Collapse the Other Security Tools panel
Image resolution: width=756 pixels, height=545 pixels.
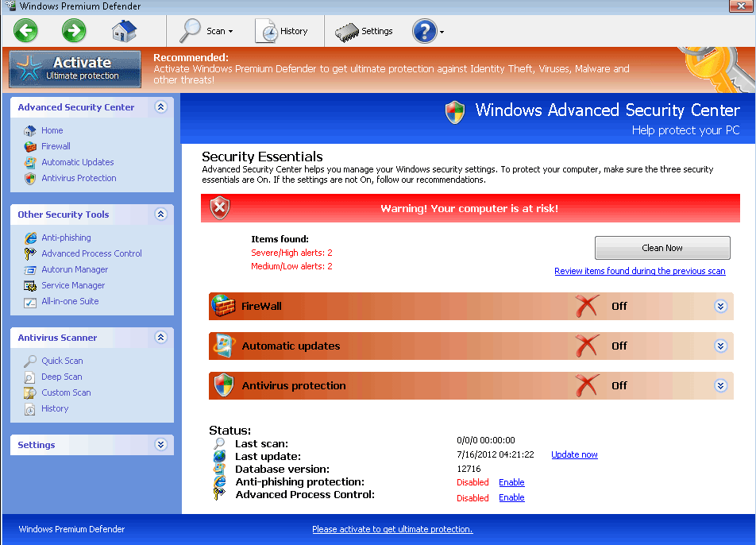coord(160,215)
